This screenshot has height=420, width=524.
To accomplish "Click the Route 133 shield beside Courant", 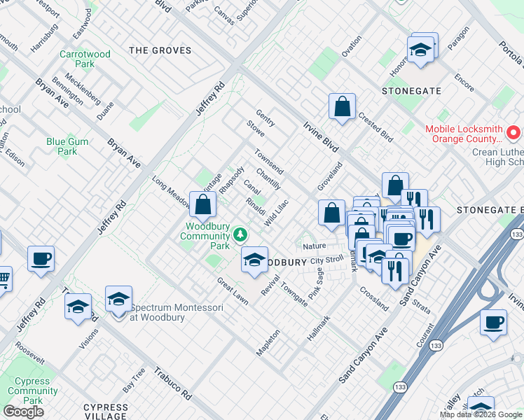I will 436,346.
